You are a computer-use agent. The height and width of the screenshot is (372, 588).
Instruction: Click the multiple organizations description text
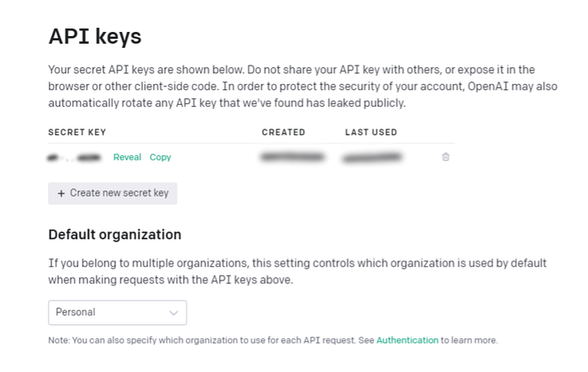point(297,271)
